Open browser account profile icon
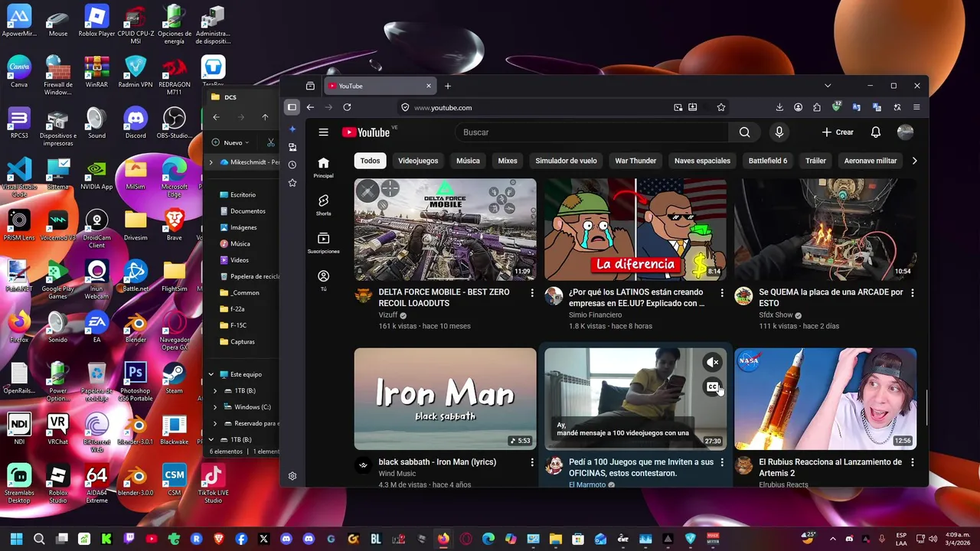The image size is (980, 551). (x=799, y=107)
